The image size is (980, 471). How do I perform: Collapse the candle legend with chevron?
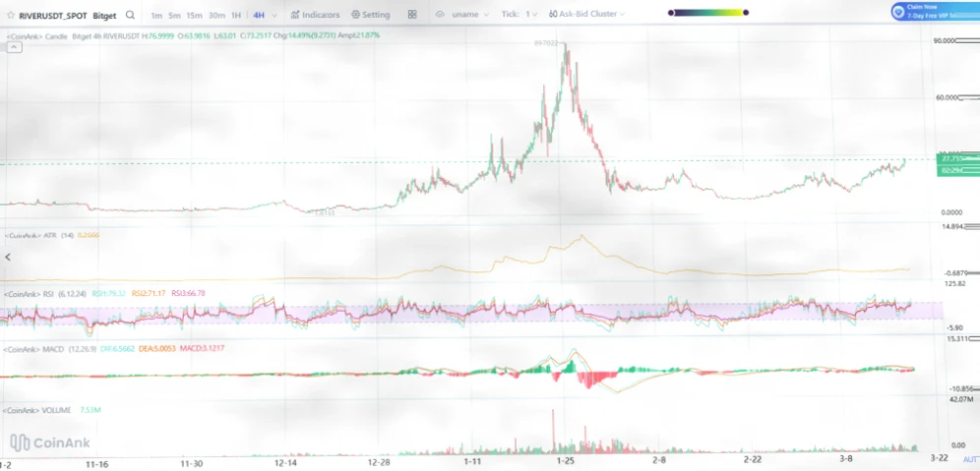click(x=15, y=47)
